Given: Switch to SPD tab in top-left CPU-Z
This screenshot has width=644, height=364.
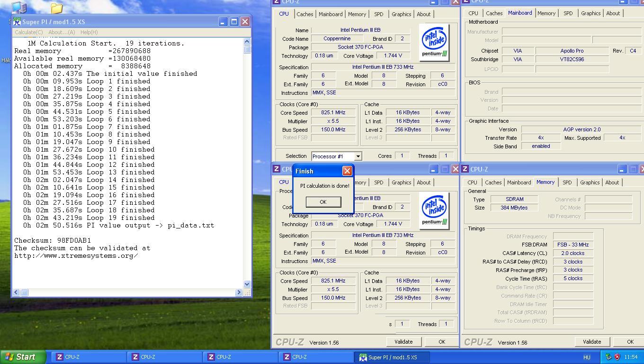Looking at the screenshot, I should (x=379, y=14).
